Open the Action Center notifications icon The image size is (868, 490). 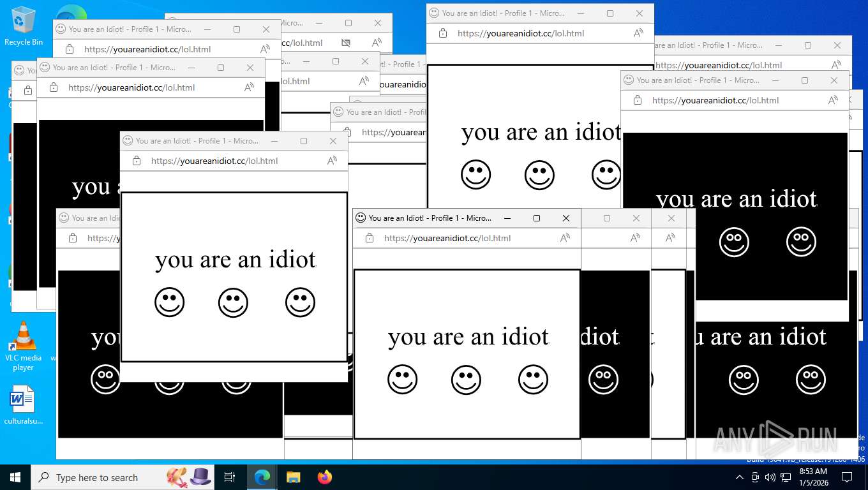847,477
